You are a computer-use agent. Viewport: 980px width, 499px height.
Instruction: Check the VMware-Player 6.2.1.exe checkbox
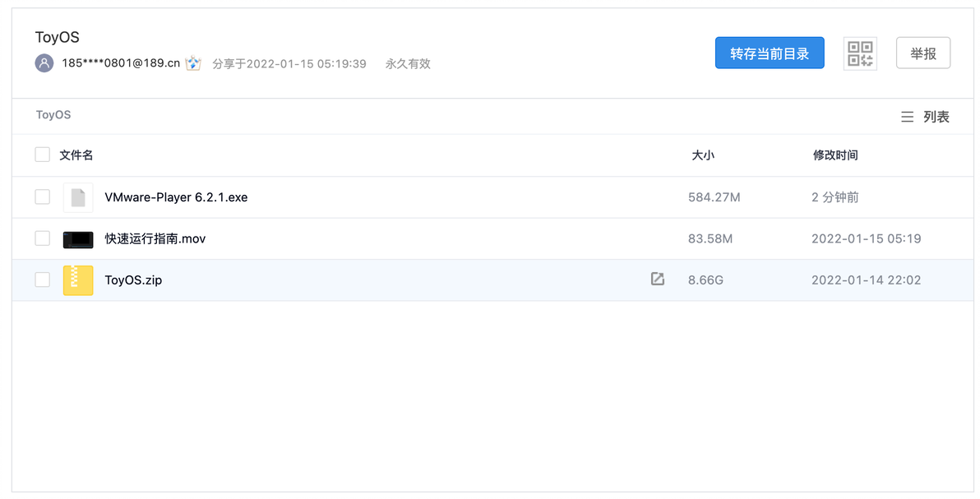point(43,197)
